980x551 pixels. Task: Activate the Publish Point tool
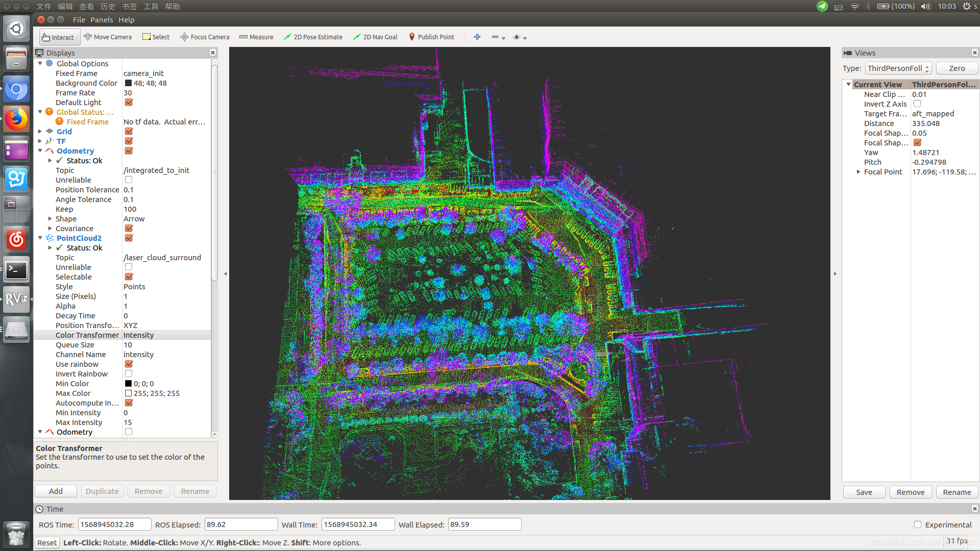click(431, 37)
